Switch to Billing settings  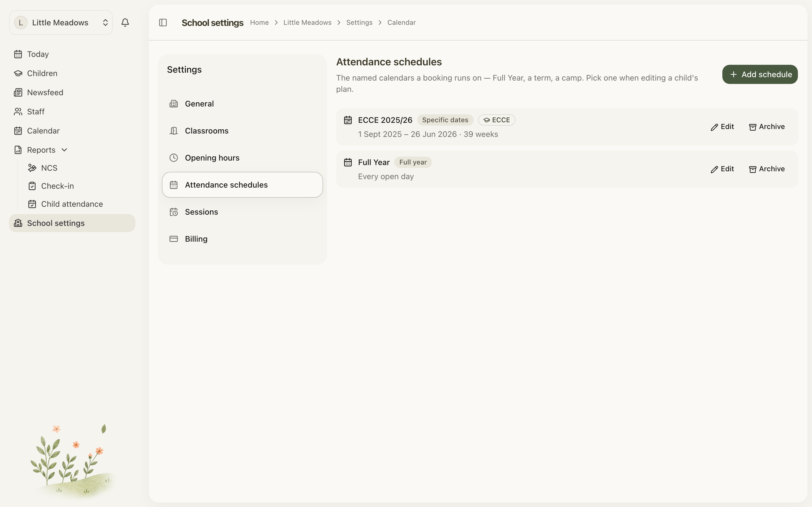click(x=242, y=239)
